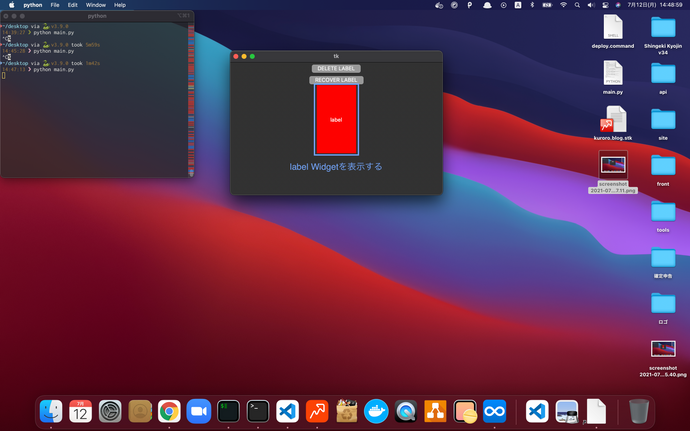Open the Terminal app dock icon
The image size is (690, 431).
point(258,411)
